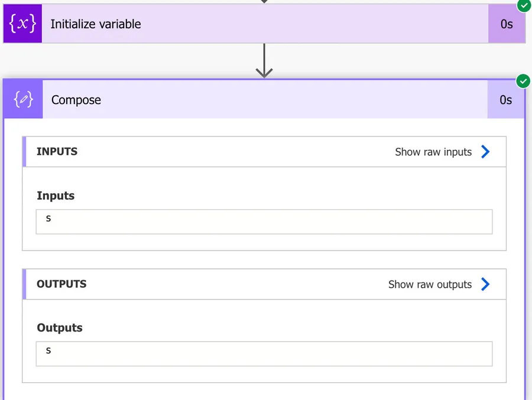Click the arrow connector between the two actions
The width and height of the screenshot is (532, 400).
[x=264, y=61]
